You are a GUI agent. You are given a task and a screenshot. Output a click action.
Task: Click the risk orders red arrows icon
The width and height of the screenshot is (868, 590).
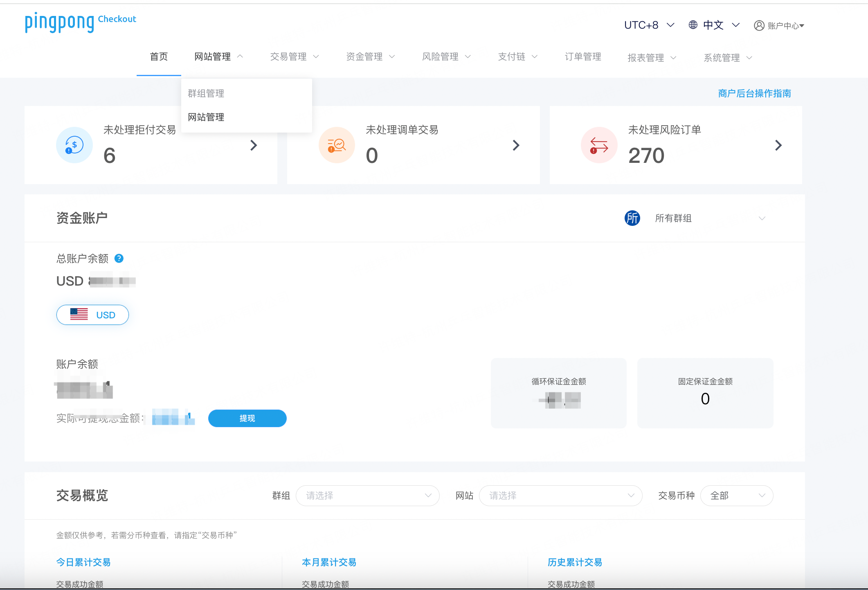coord(599,145)
